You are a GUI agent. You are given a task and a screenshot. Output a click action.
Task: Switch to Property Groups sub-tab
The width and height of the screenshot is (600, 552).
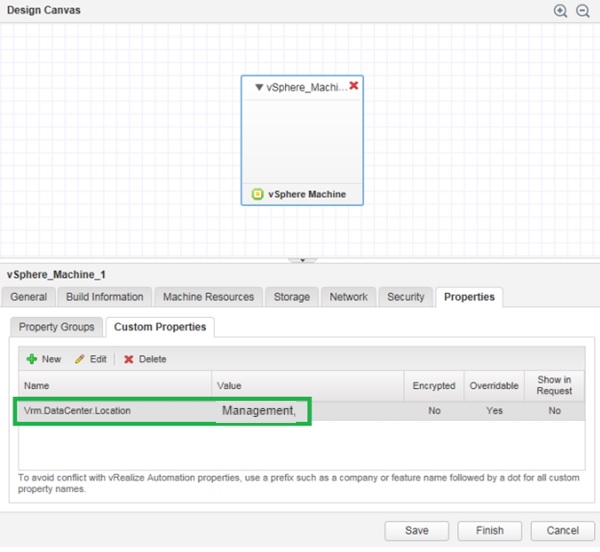(56, 327)
